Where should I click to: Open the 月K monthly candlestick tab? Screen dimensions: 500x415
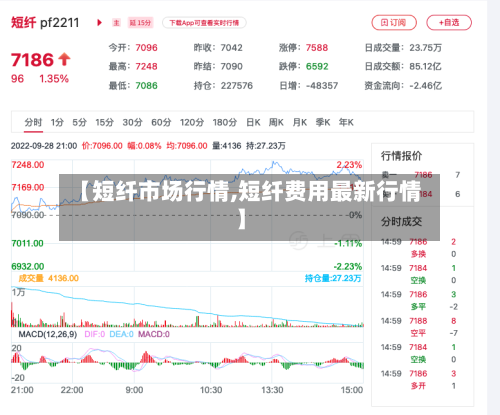(x=299, y=122)
